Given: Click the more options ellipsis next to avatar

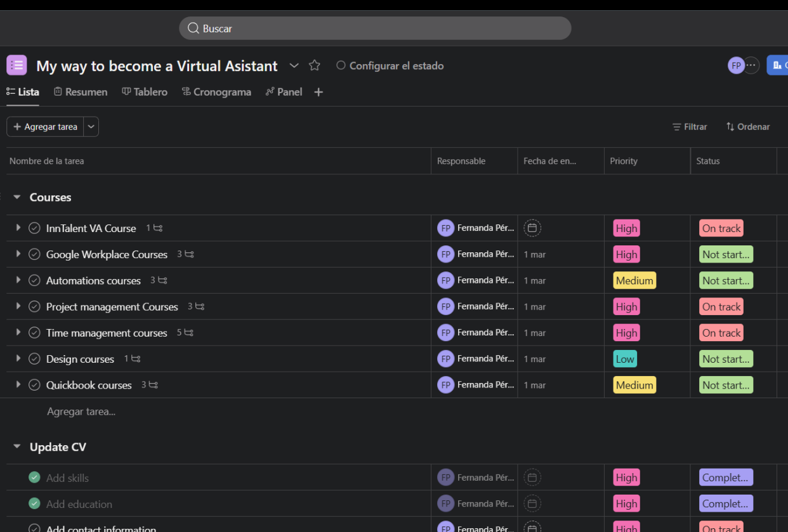Looking at the screenshot, I should tap(751, 65).
